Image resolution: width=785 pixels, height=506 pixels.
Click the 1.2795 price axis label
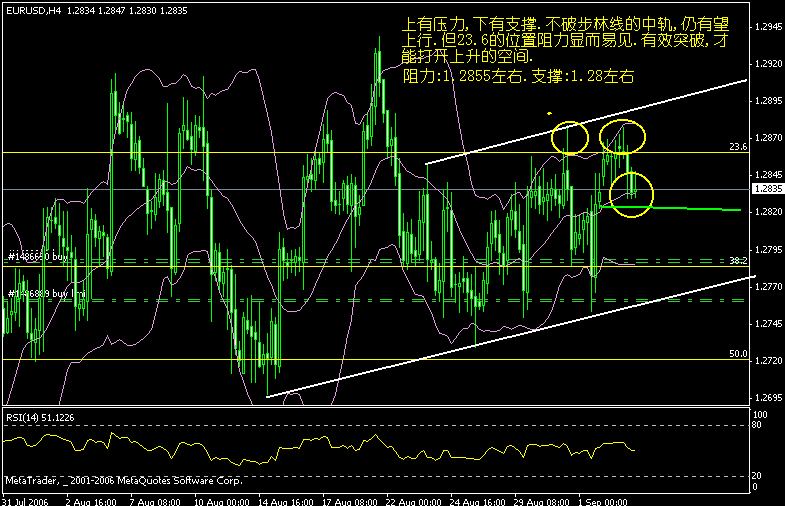click(x=768, y=249)
